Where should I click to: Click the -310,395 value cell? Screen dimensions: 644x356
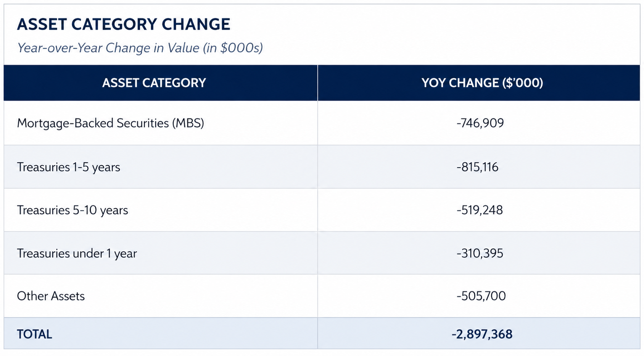pos(480,253)
